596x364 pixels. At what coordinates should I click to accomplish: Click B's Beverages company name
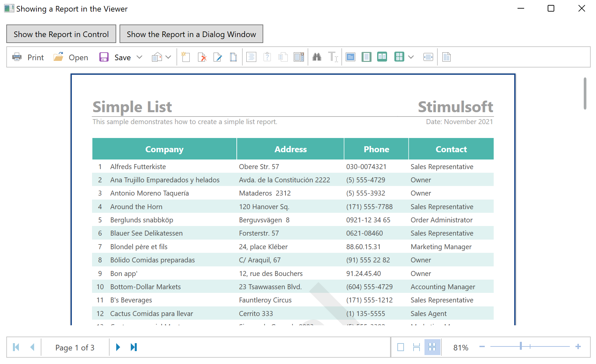[131, 300]
